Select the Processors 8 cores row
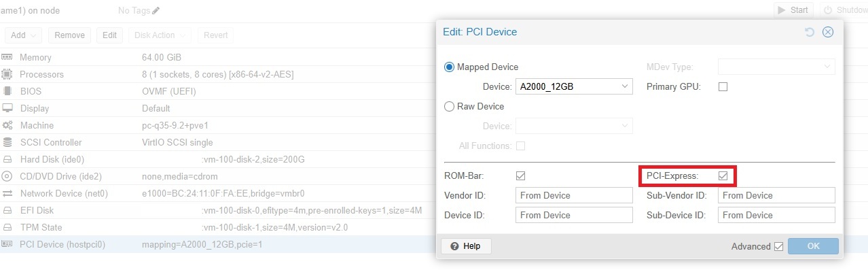This screenshot has width=868, height=270. pos(217,74)
